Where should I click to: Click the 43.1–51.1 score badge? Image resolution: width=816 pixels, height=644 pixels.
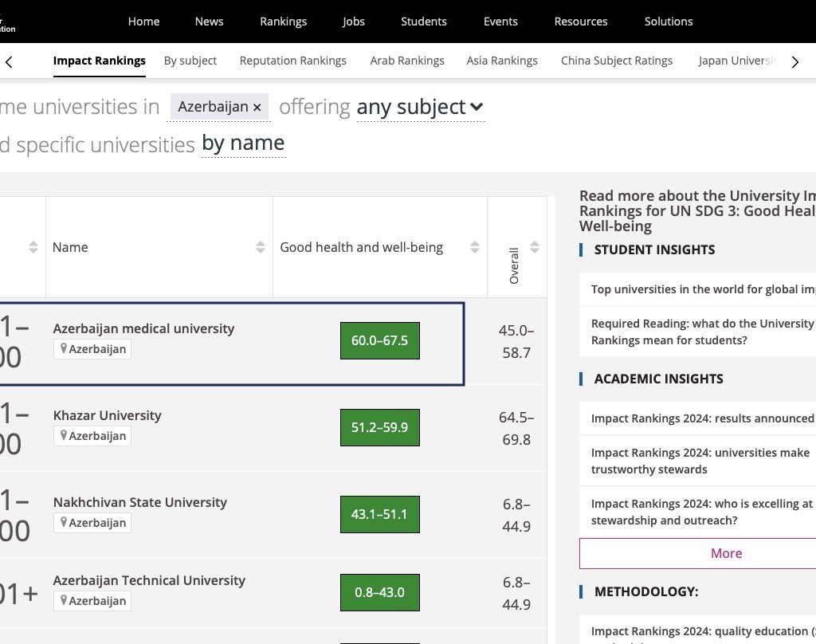point(380,514)
